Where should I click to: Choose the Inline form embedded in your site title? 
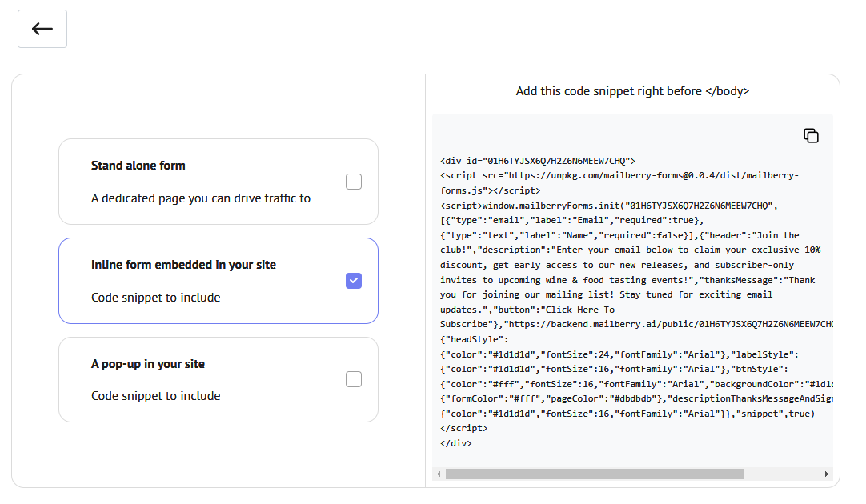[183, 265]
